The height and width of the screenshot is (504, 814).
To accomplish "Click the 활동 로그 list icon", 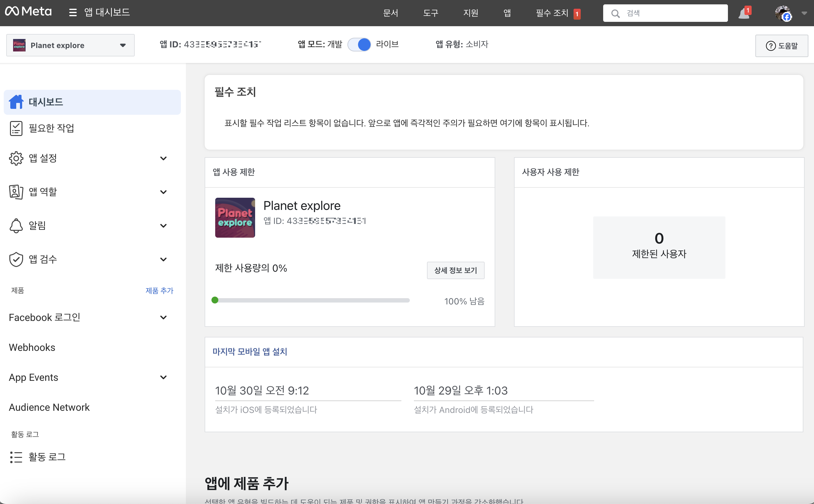I will tap(16, 457).
